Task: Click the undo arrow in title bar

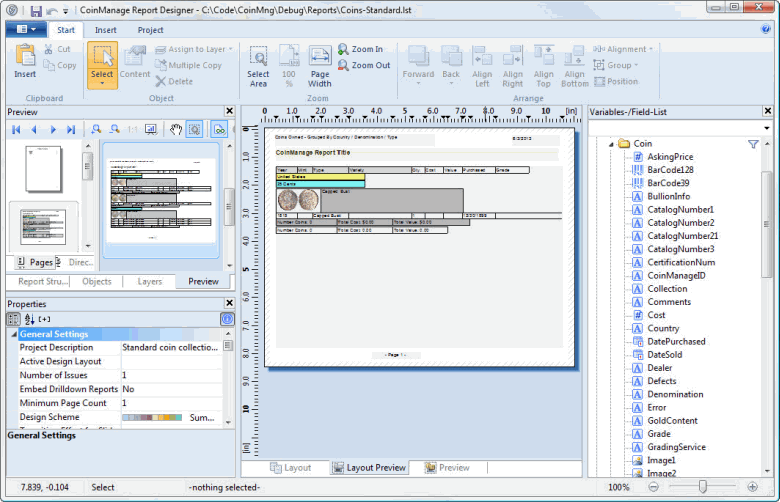Action: point(51,10)
